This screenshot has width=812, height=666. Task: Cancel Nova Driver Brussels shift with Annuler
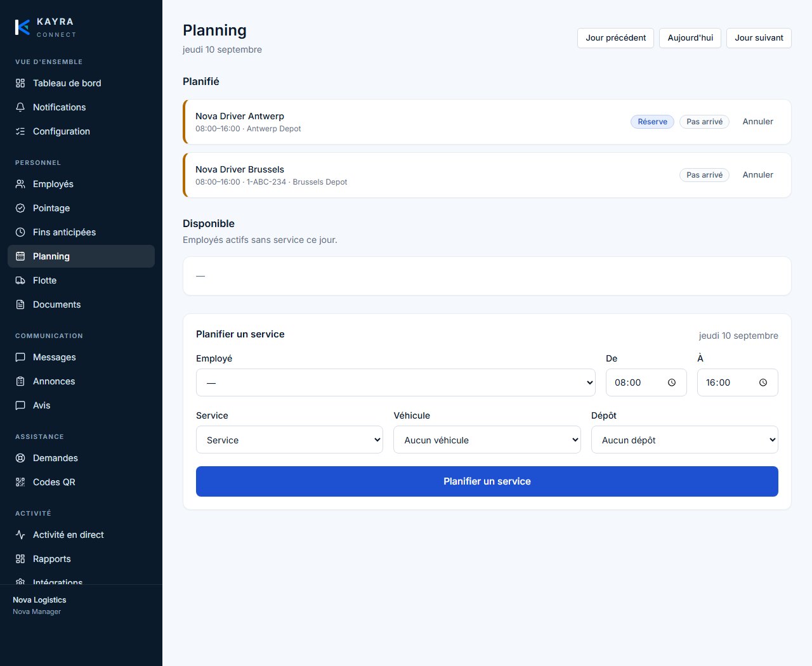click(758, 175)
